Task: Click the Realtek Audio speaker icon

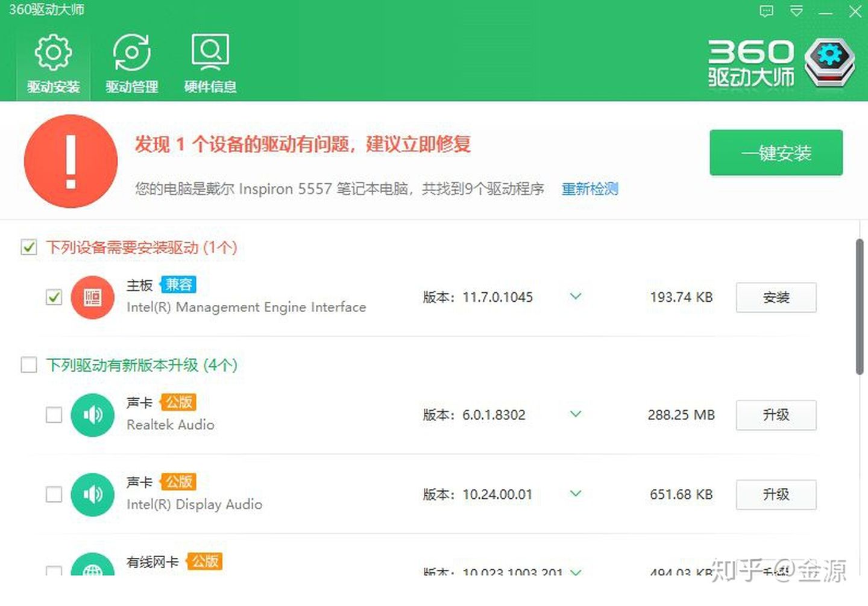Action: [92, 414]
